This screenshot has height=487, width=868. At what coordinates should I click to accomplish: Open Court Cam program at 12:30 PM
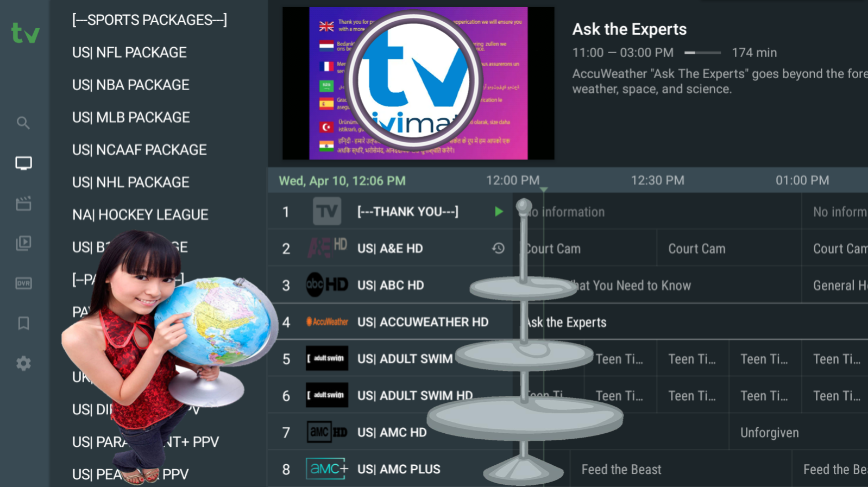tap(729, 248)
